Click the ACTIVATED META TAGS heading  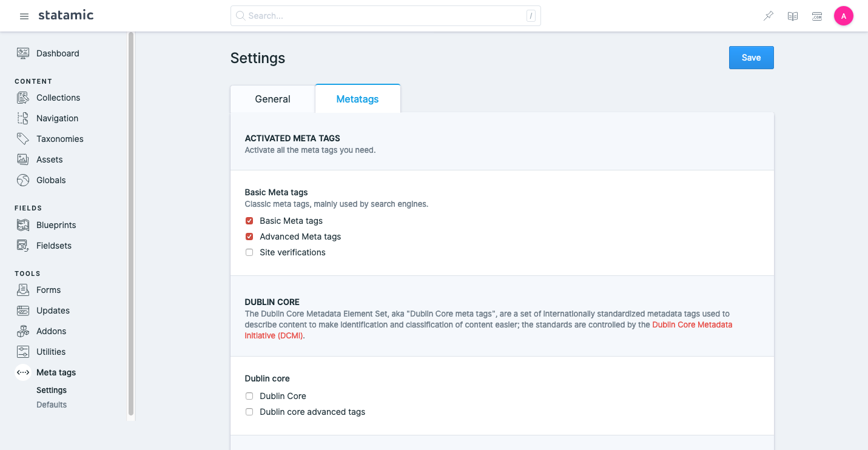click(x=292, y=138)
